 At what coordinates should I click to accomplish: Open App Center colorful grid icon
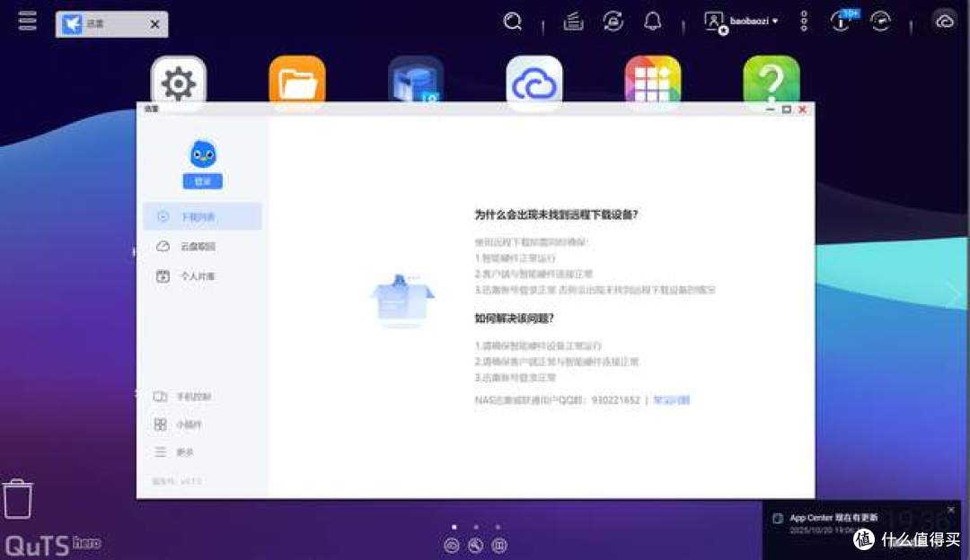(x=653, y=83)
